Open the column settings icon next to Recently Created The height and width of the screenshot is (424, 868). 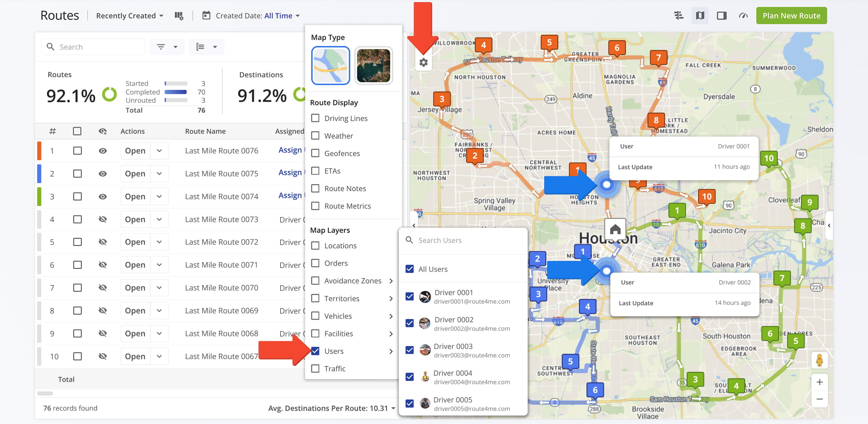[179, 16]
